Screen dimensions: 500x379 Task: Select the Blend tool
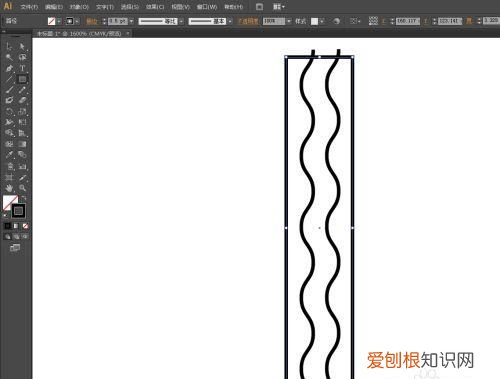coord(22,155)
